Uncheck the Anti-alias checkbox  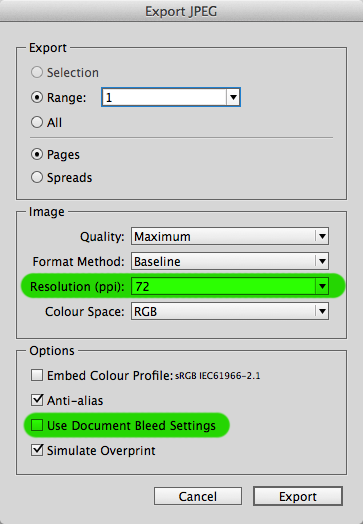pos(37,400)
